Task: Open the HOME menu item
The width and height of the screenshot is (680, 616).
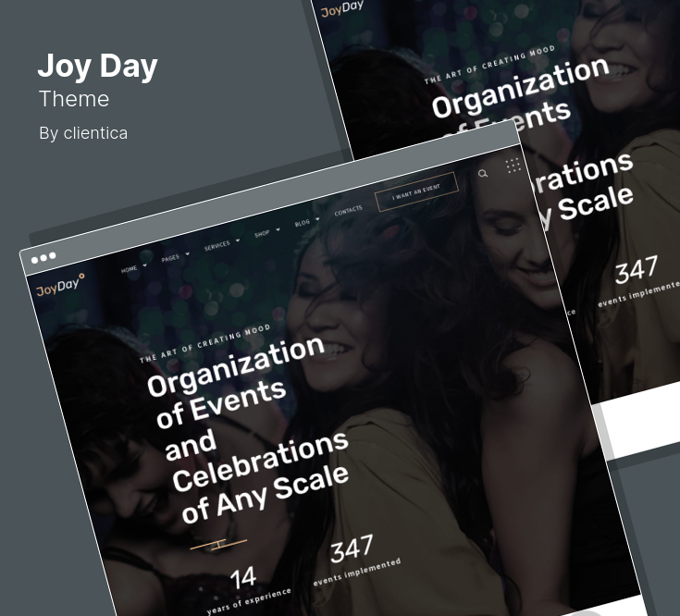Action: point(129,269)
